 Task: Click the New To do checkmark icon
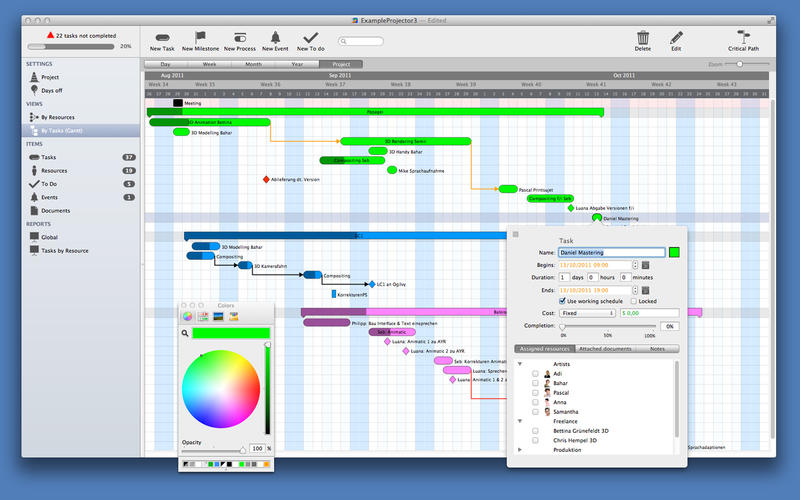(x=310, y=36)
